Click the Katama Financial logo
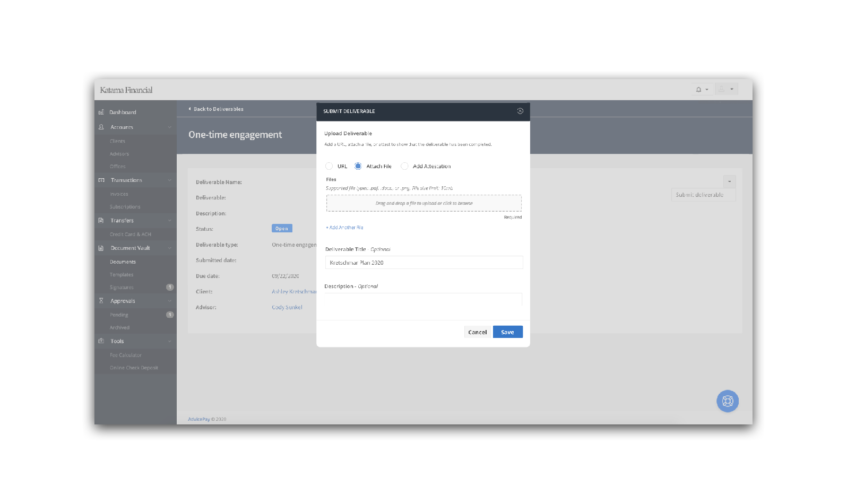The height and width of the screenshot is (504, 847). pyautogui.click(x=126, y=90)
